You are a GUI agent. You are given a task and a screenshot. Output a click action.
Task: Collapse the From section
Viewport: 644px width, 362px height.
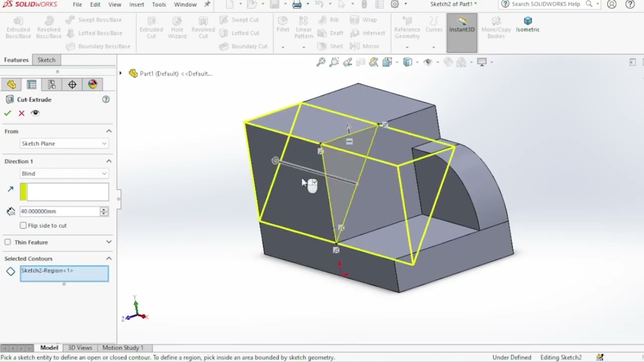109,131
